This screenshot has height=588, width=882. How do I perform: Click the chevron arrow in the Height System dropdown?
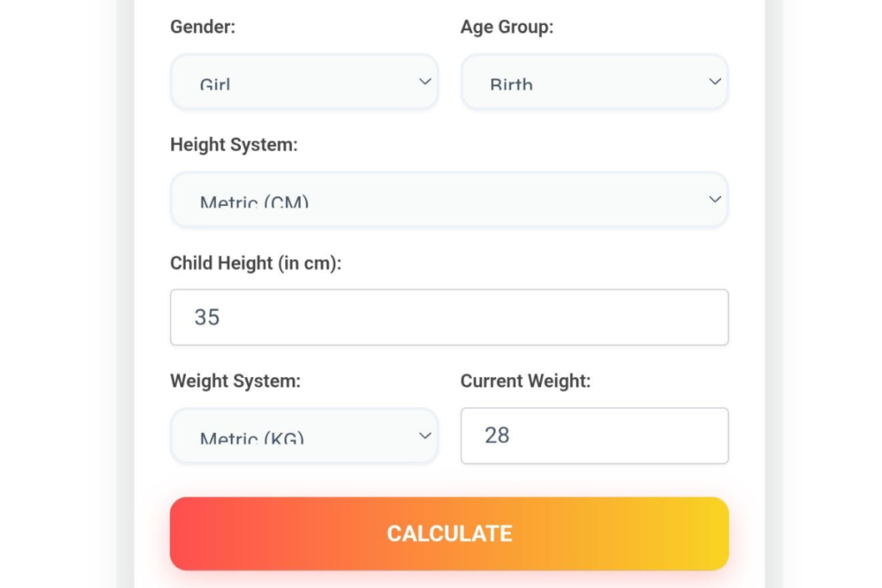point(715,200)
